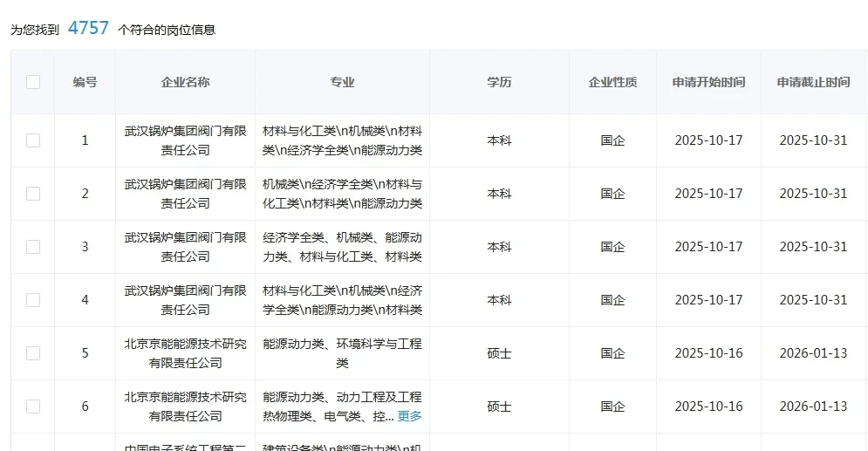Click deadline 2026-01-13 in row 6
Screen dimensions: 868x451
tap(813, 407)
